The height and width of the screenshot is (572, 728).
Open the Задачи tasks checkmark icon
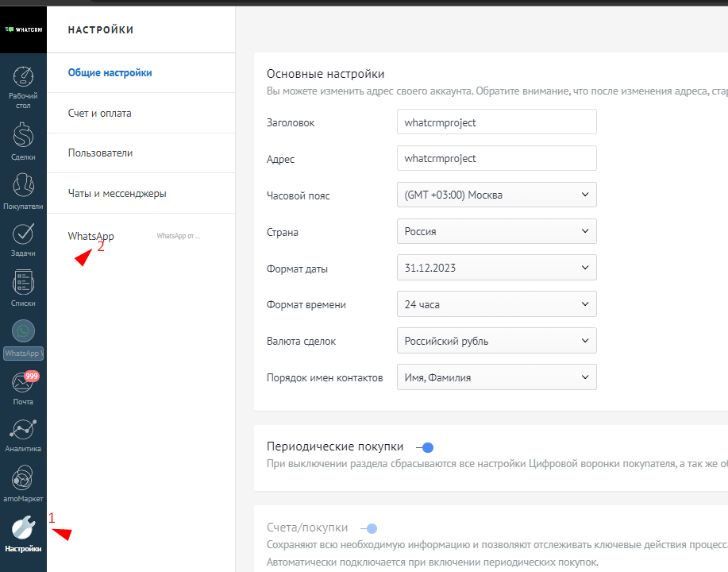coord(23,234)
